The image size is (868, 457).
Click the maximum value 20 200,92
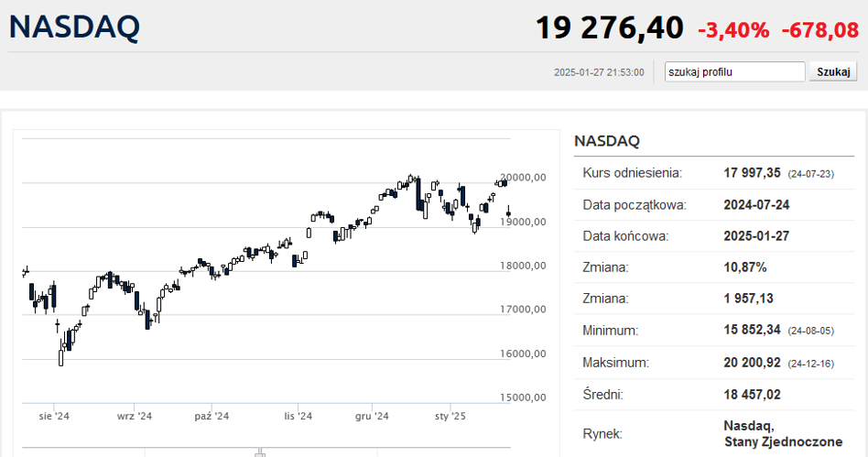pyautogui.click(x=752, y=363)
